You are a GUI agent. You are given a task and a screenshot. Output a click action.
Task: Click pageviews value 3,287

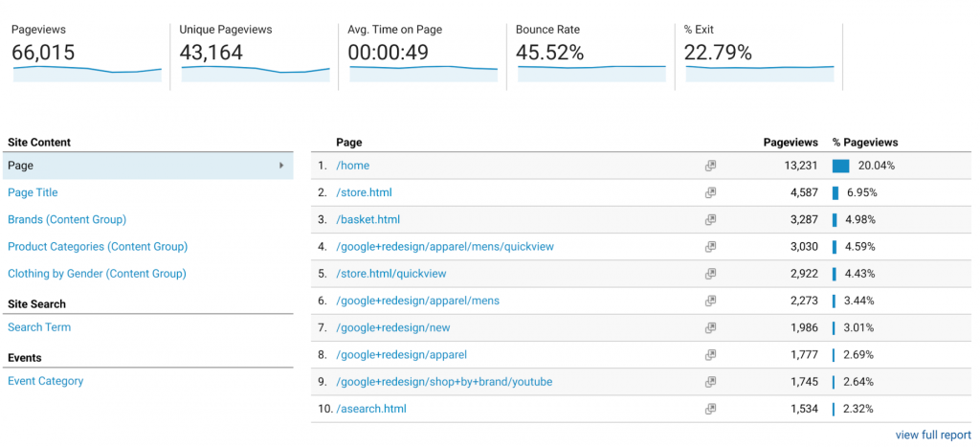click(804, 219)
